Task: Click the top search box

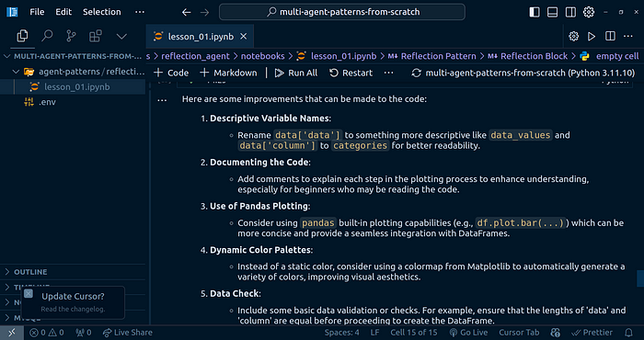Action: pos(342,12)
